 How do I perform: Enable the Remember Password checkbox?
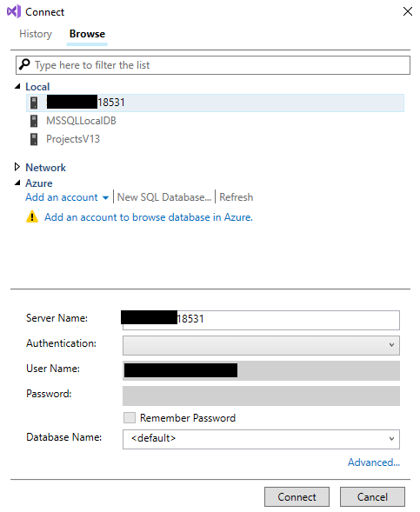coord(130,417)
